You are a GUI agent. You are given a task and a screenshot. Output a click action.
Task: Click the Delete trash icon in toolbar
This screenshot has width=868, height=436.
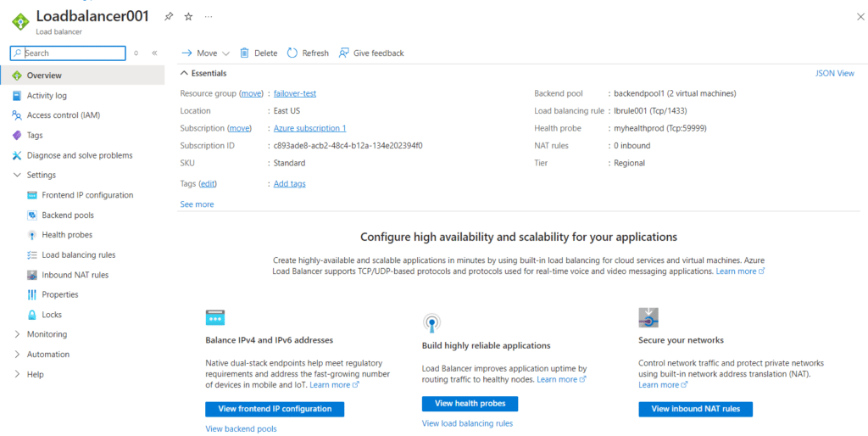point(244,53)
